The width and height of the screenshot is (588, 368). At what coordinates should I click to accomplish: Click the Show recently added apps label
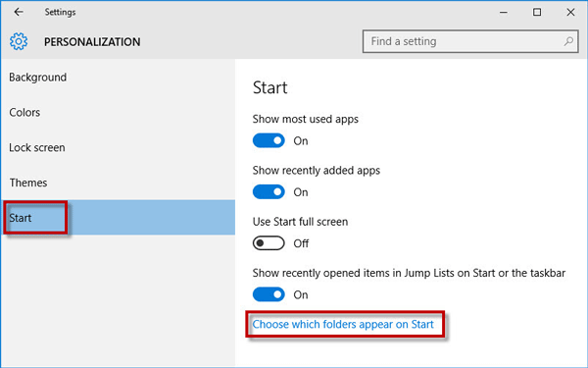[317, 171]
